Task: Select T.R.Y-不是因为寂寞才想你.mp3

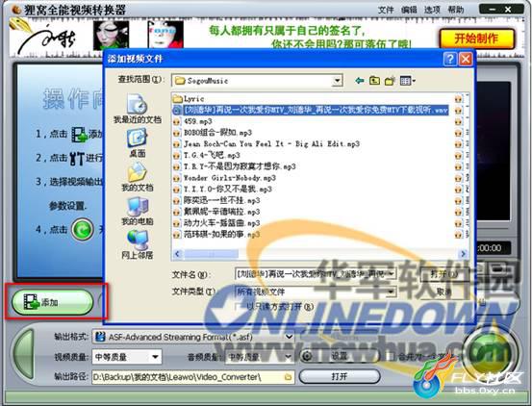Action: click(x=234, y=166)
